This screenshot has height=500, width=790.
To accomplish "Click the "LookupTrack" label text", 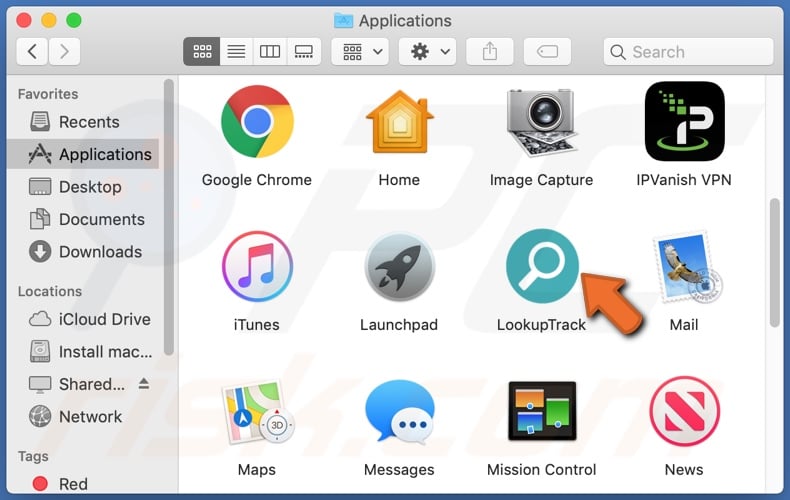I will click(x=542, y=325).
